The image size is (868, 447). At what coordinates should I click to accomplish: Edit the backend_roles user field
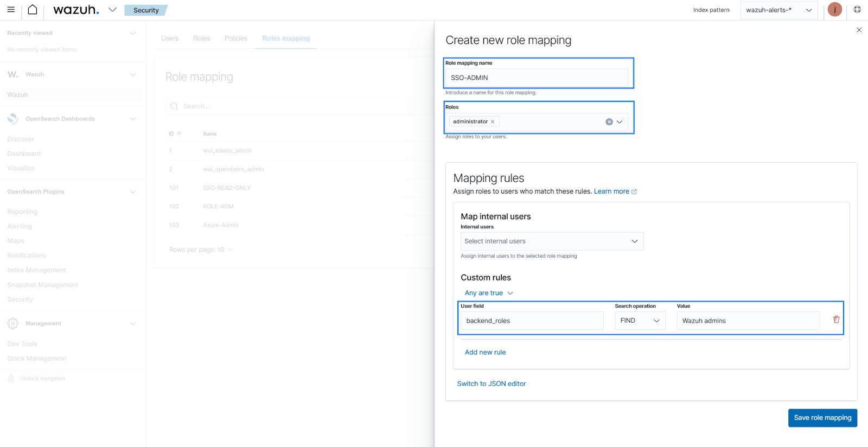pyautogui.click(x=532, y=321)
